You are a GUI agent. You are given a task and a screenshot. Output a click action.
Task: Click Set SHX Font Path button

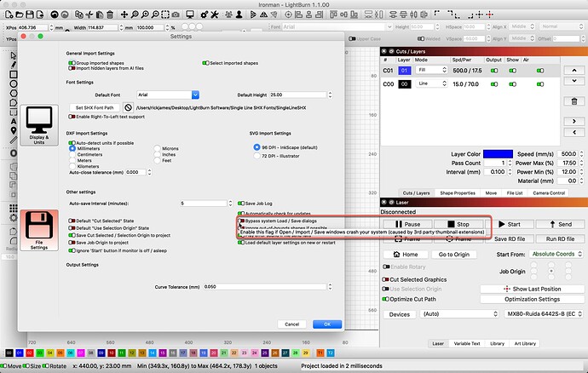click(95, 107)
